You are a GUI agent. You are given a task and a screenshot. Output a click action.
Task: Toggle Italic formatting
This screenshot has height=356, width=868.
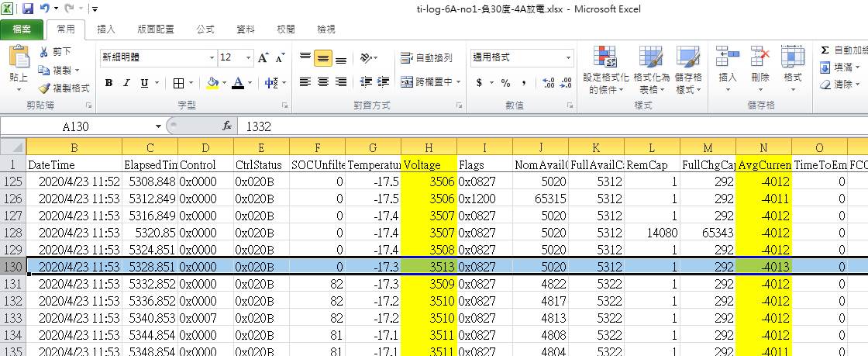126,83
